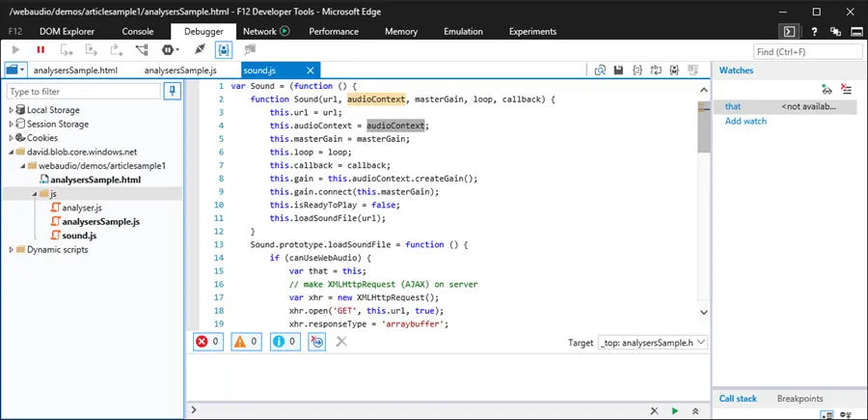Image resolution: width=868 pixels, height=420 pixels.
Task: Click the disconnect debugger plug icon
Action: 200,50
